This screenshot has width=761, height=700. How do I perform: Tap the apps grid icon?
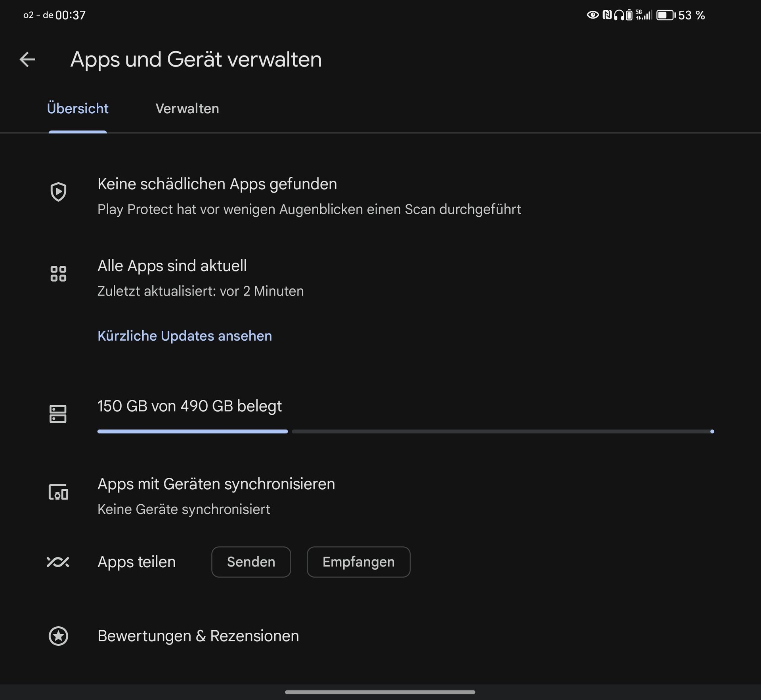(58, 274)
